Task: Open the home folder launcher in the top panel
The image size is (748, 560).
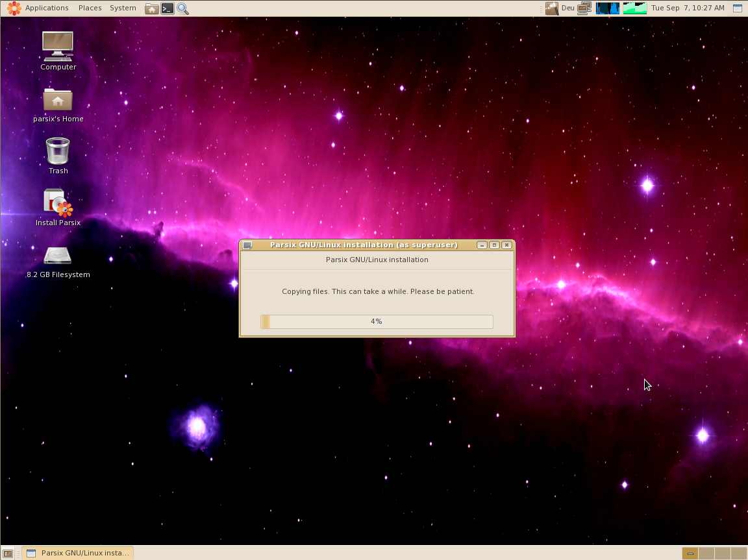Action: coord(151,8)
